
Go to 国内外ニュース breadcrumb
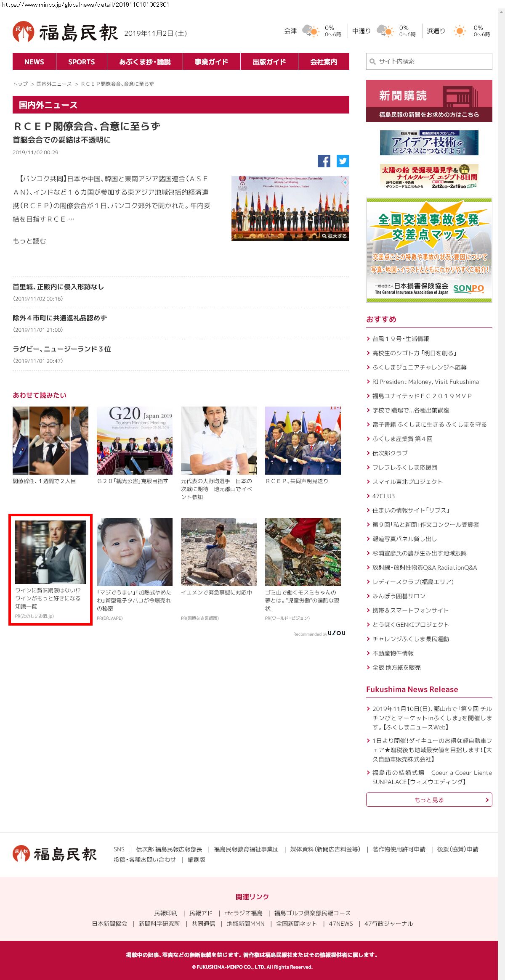(x=54, y=84)
